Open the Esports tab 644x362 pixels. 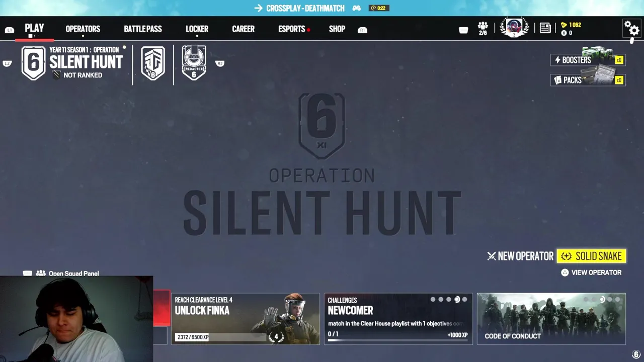(x=292, y=29)
